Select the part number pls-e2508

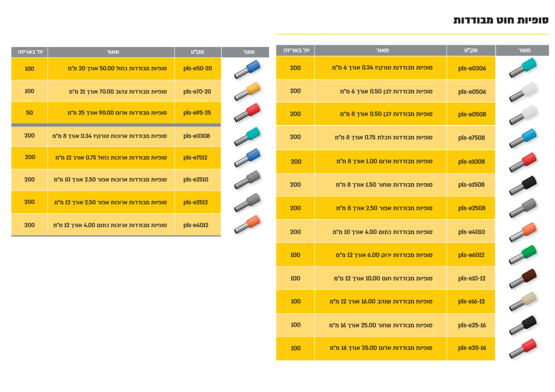(471, 208)
